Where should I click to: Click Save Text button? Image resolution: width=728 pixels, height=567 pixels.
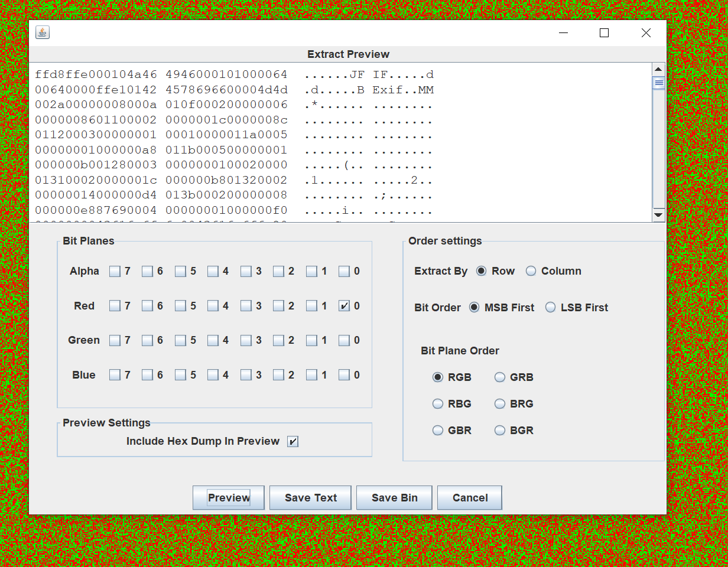pos(311,498)
